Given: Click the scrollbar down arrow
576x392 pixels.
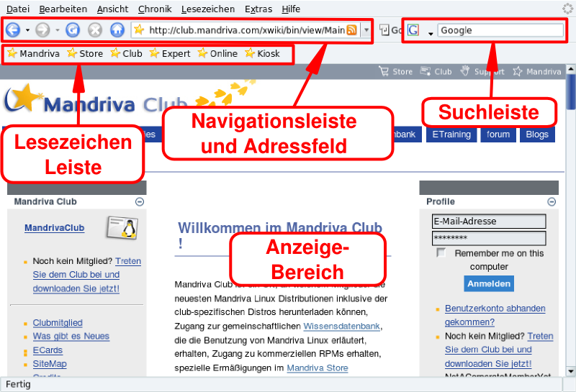Looking at the screenshot, I should coord(570,371).
